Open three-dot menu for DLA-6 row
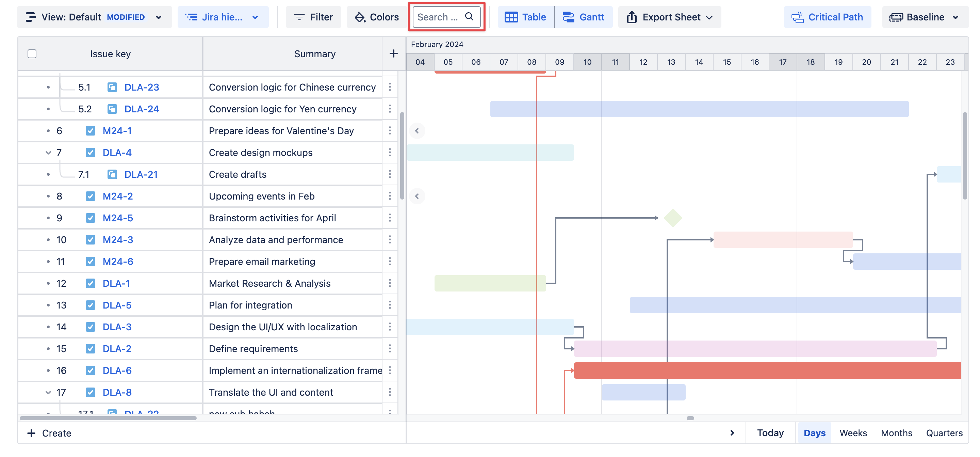The image size is (980, 457). coord(390,371)
